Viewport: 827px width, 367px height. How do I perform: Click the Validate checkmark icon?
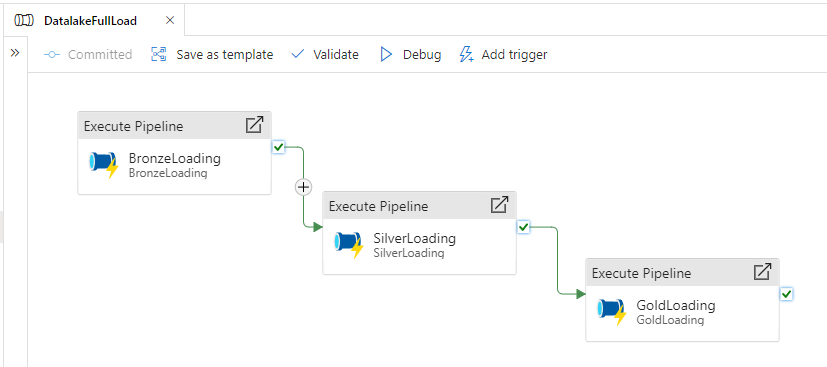click(299, 54)
